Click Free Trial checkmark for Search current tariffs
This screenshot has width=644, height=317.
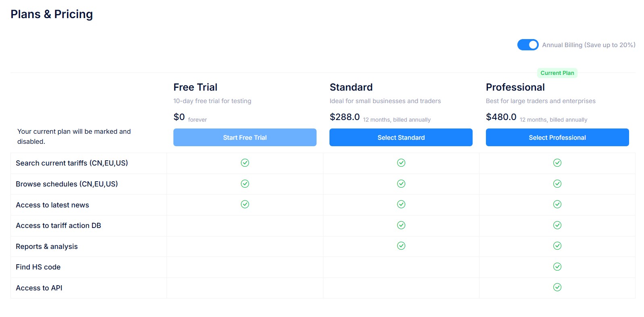click(x=245, y=163)
